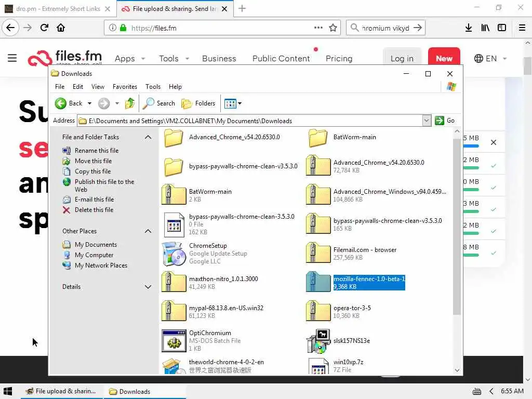This screenshot has width=532, height=399.
Task: Open the Tools menu in Downloads window
Action: [x=153, y=87]
